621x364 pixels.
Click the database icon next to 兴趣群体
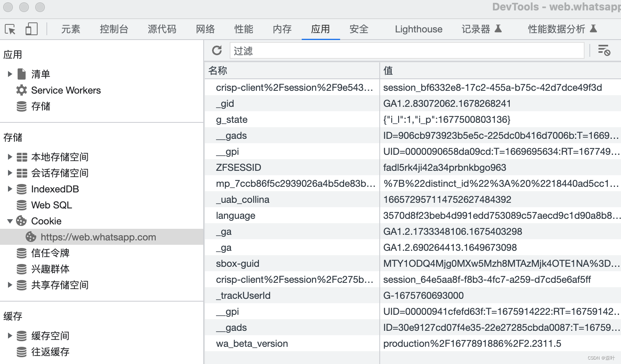coord(22,269)
